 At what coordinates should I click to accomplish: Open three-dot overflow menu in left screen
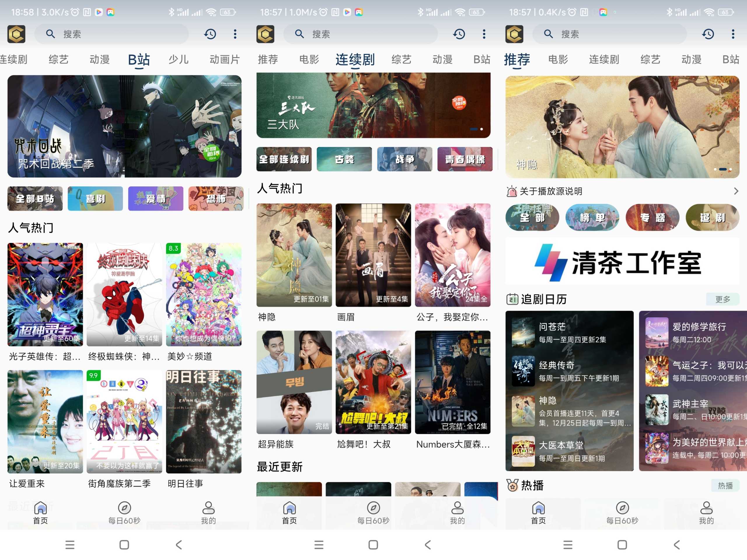235,34
